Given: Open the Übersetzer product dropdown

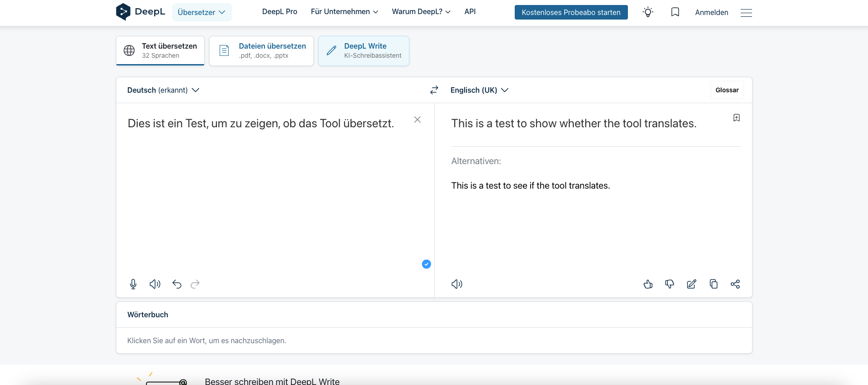Looking at the screenshot, I should coord(202,12).
